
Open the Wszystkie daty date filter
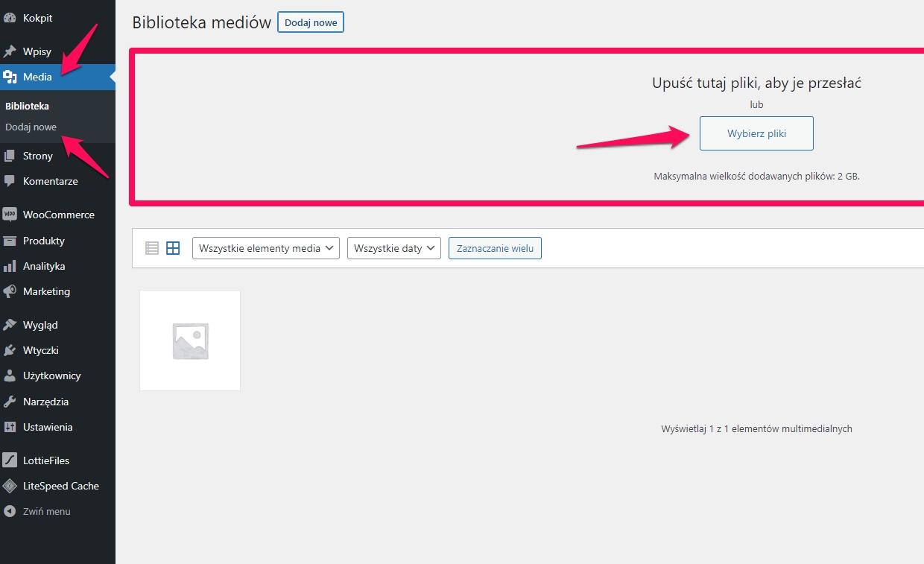(394, 248)
